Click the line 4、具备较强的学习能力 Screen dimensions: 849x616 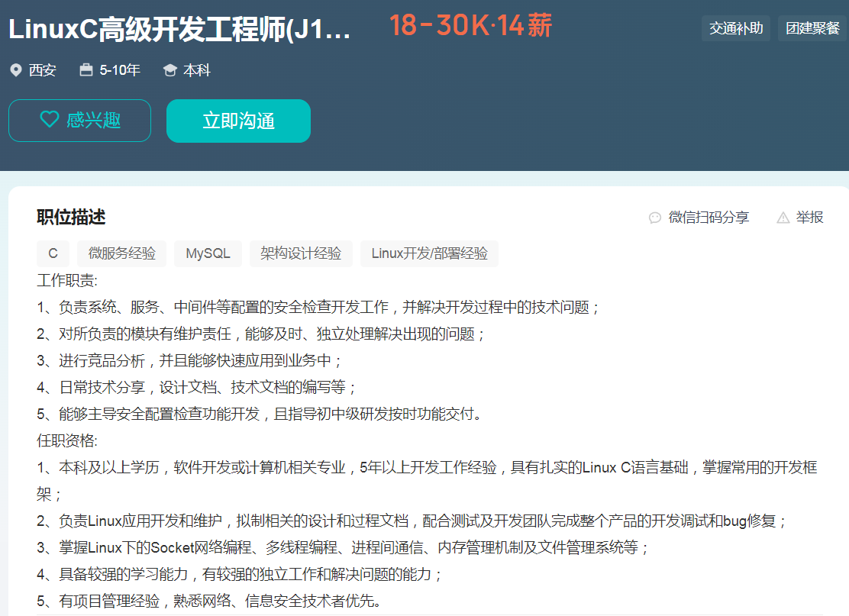pyautogui.click(x=239, y=574)
